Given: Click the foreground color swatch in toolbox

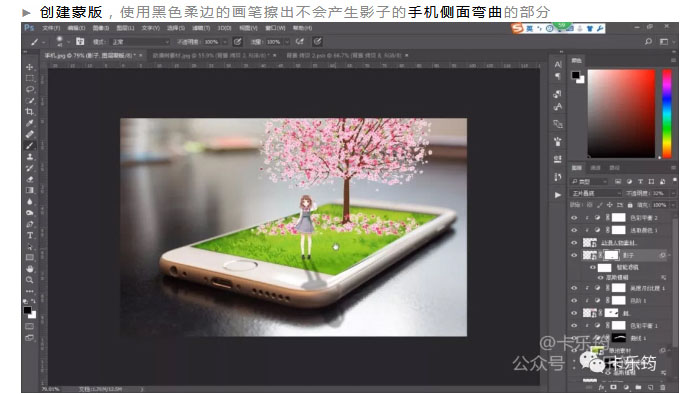Looking at the screenshot, I should click(28, 310).
